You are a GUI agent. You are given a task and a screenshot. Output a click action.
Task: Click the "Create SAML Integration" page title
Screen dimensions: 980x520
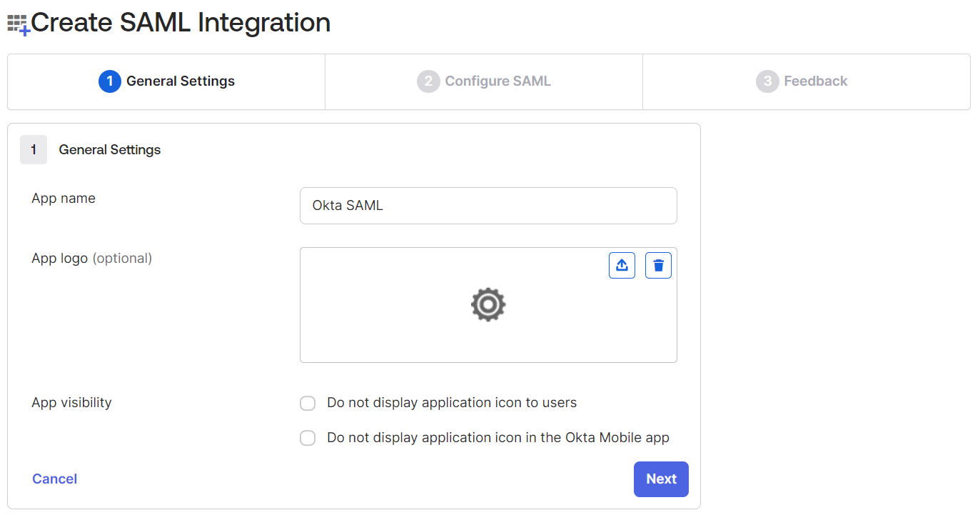[x=181, y=23]
